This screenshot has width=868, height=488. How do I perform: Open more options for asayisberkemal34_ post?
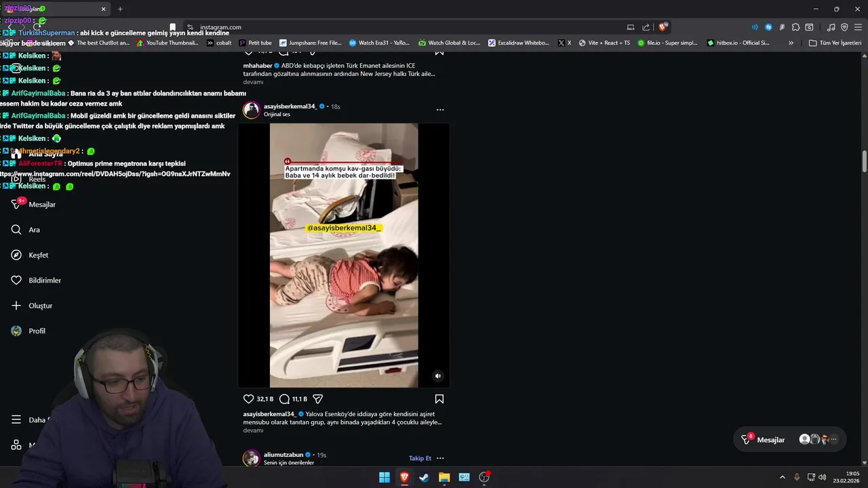[440, 110]
